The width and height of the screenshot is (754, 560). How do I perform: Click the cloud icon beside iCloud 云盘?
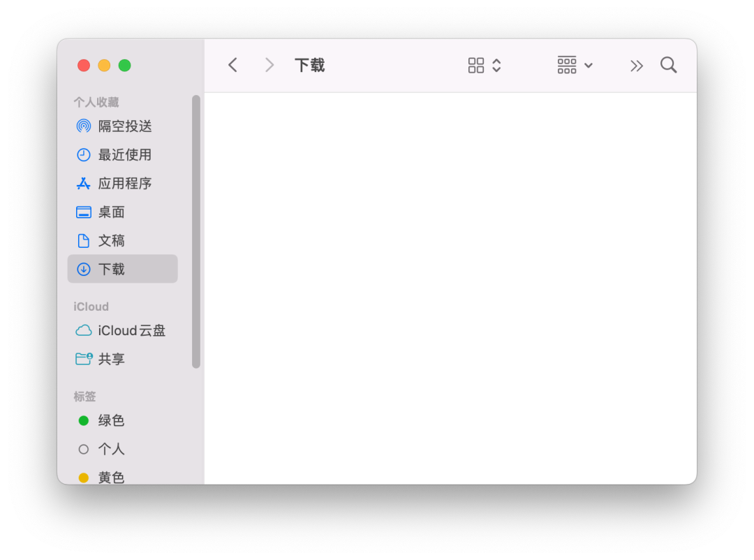[x=84, y=331]
